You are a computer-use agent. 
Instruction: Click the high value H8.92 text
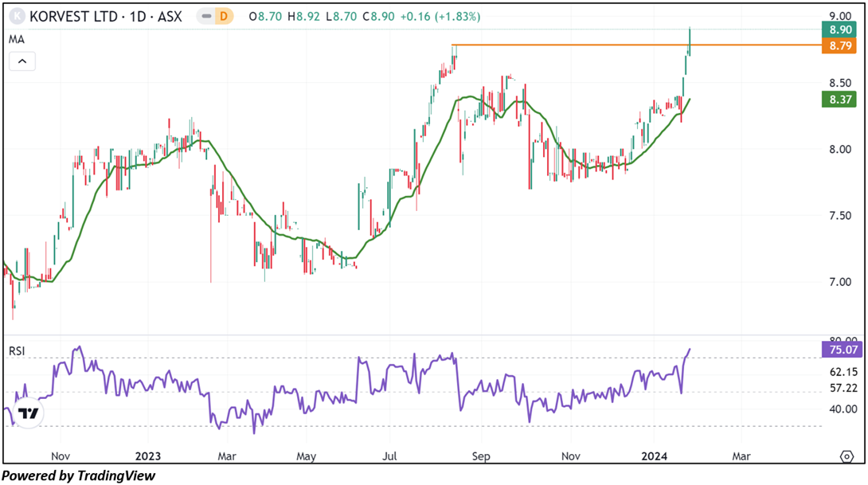[303, 17]
